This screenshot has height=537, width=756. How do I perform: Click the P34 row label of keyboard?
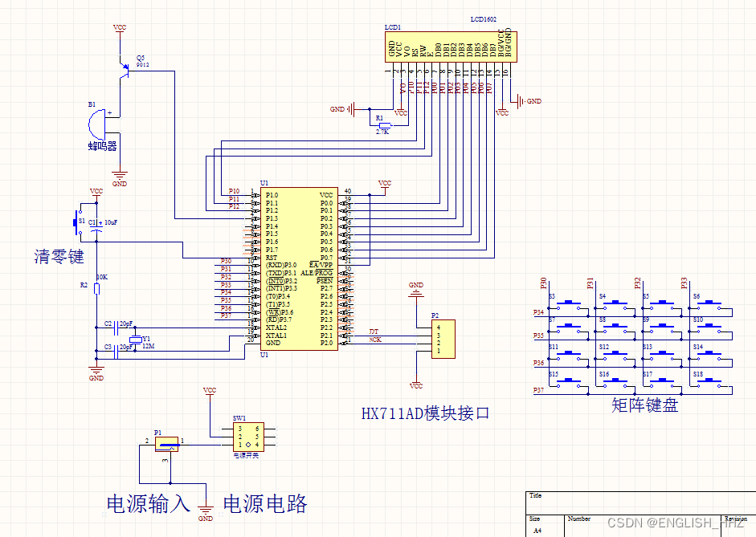point(538,312)
